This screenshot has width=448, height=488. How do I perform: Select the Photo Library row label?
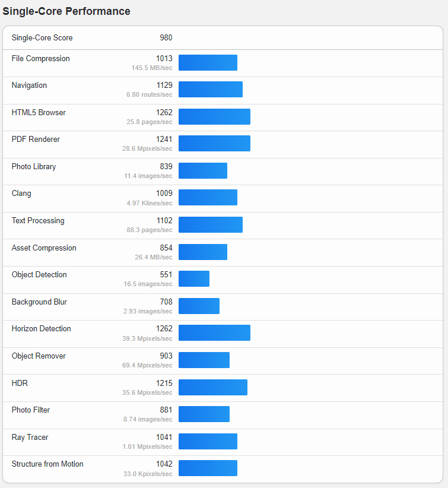(x=34, y=167)
